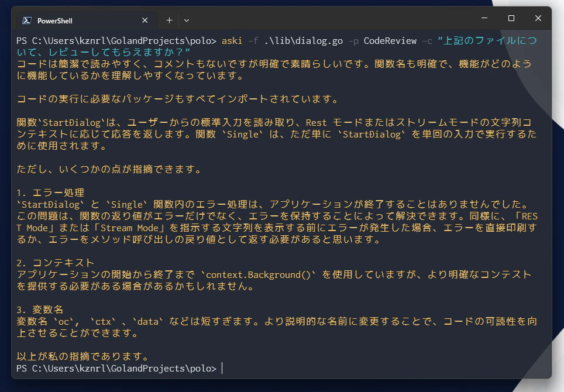Click the PowerShell icon in the tab
This screenshot has width=564, height=392.
point(26,20)
